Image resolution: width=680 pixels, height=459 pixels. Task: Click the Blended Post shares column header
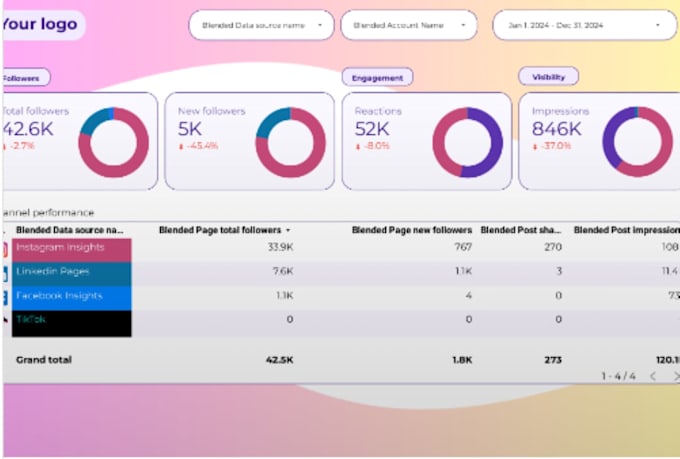pyautogui.click(x=520, y=230)
